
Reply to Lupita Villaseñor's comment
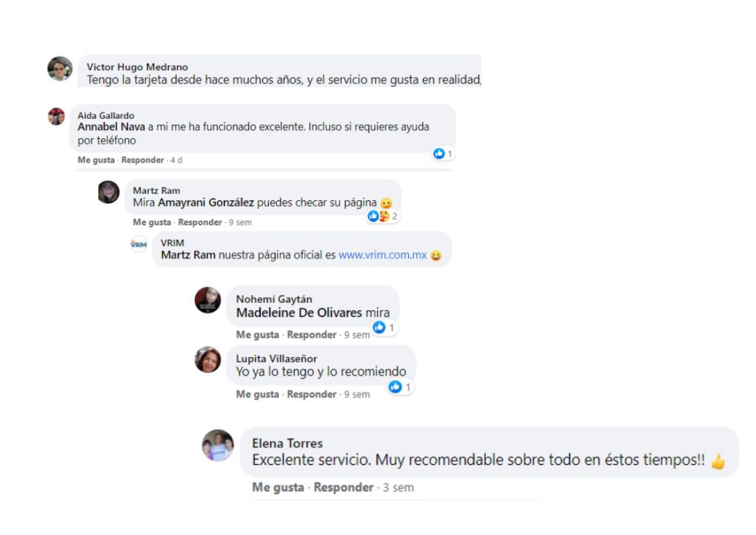tap(312, 394)
